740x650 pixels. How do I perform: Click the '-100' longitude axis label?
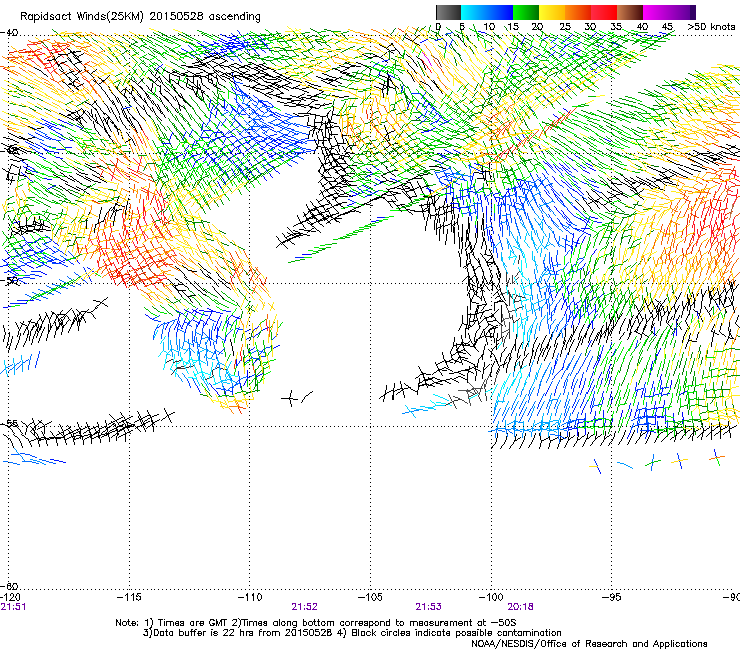pyautogui.click(x=491, y=597)
